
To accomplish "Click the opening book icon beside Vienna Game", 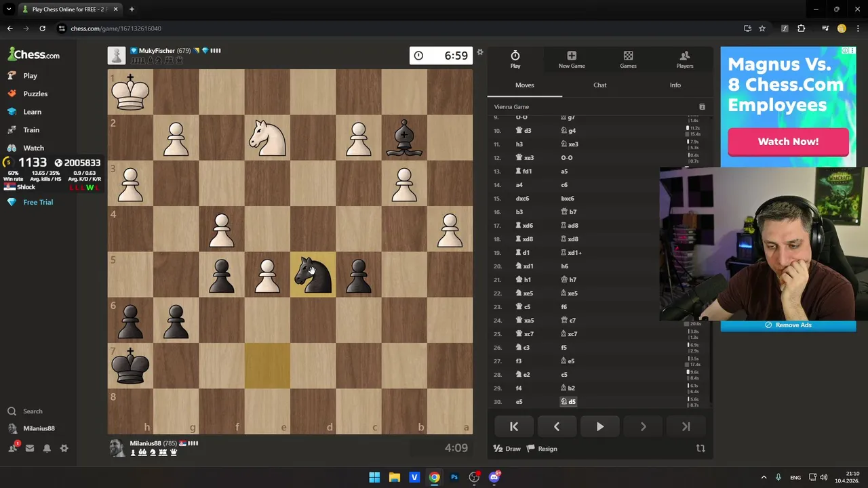I will (x=702, y=107).
